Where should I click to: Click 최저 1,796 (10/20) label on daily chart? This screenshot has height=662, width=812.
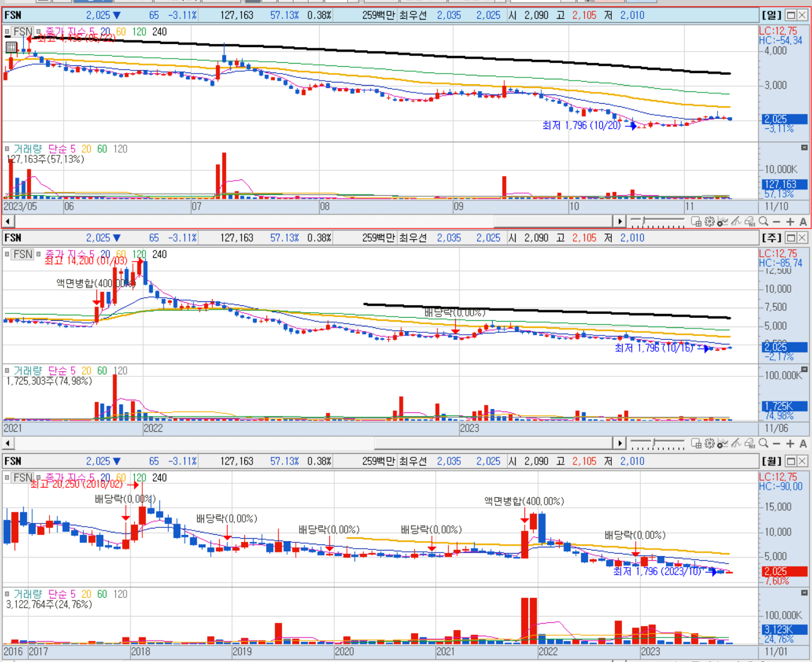pyautogui.click(x=582, y=125)
